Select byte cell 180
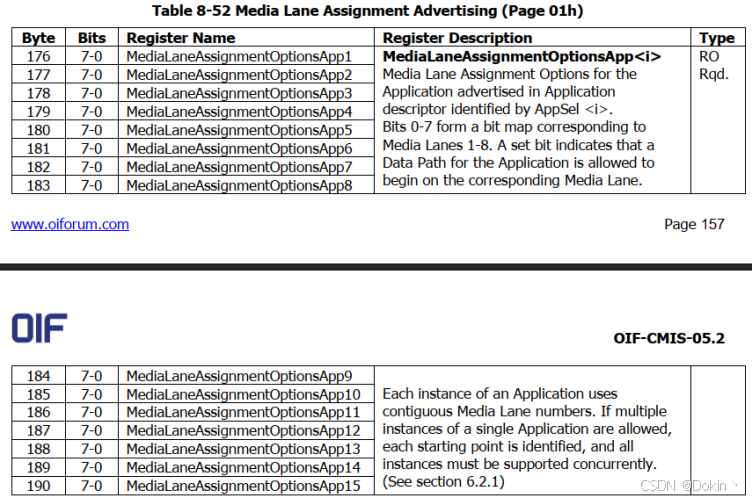The height and width of the screenshot is (499, 752). click(x=38, y=130)
